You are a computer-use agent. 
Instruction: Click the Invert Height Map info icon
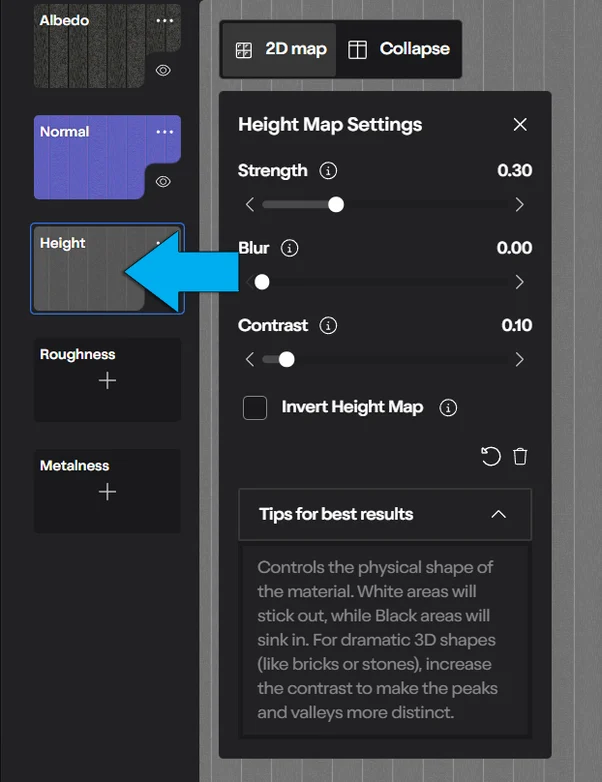click(448, 407)
